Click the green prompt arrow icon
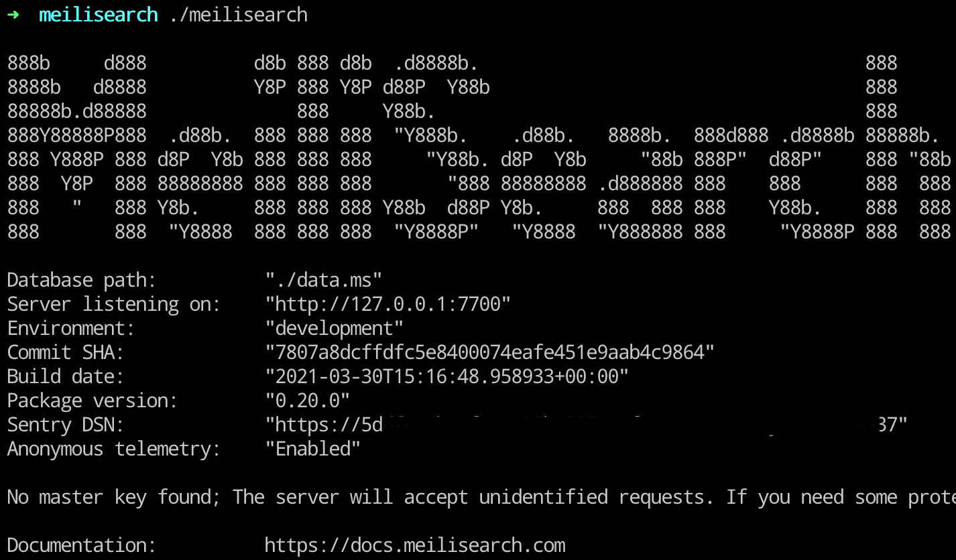The width and height of the screenshot is (956, 560). tap(13, 15)
